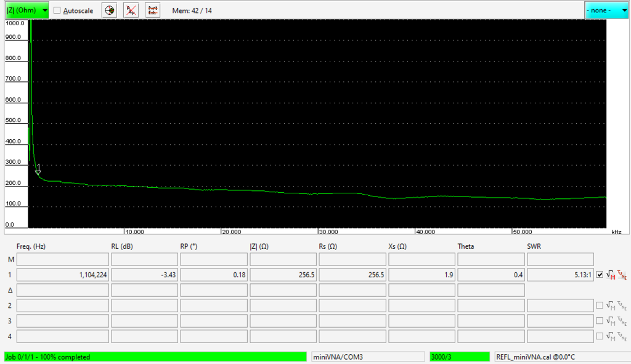
Task: Click the Tune icon for marker 3
Action: 622,321
